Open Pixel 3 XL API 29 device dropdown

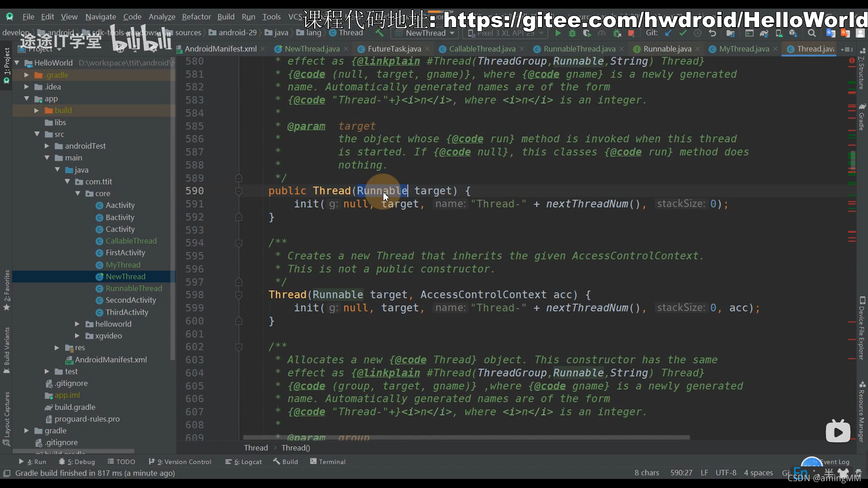point(505,33)
